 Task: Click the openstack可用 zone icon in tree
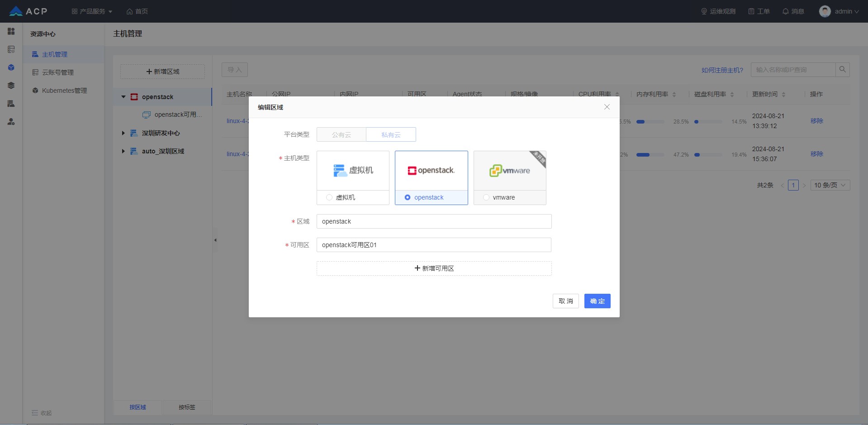point(147,115)
